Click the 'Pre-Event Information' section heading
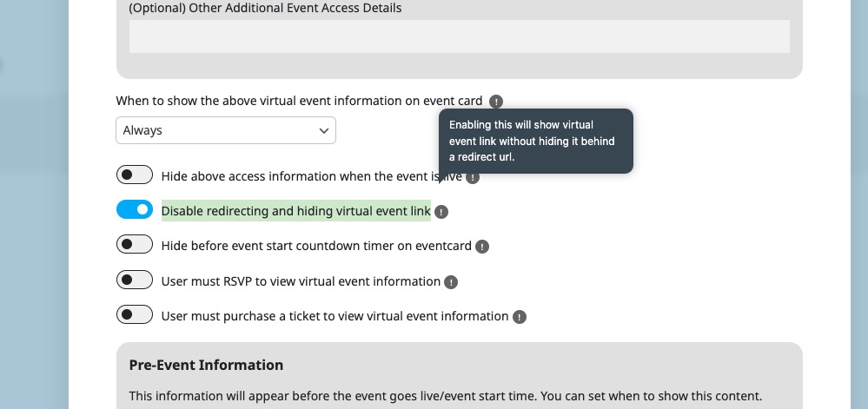 tap(206, 365)
